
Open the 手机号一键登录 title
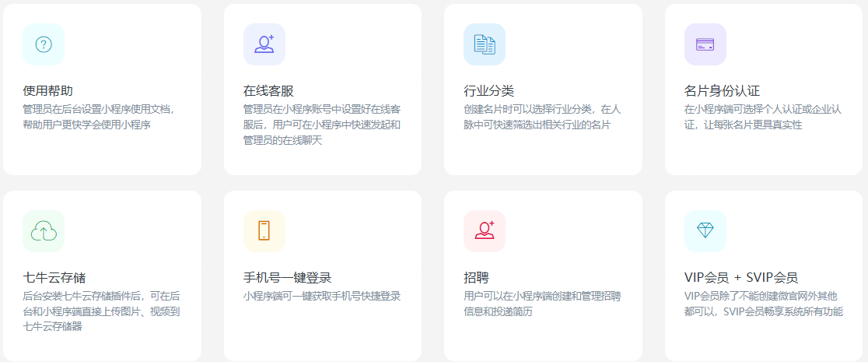pos(287,278)
